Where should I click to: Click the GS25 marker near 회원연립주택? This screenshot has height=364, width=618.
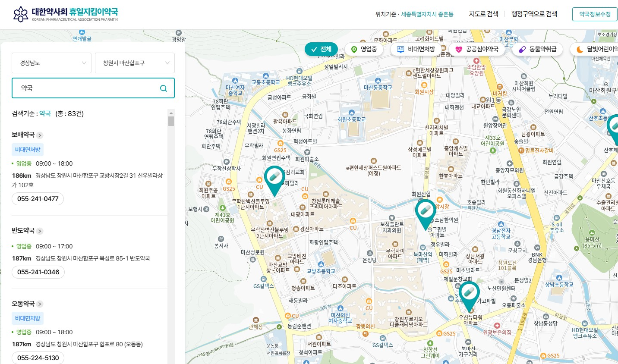click(x=281, y=143)
